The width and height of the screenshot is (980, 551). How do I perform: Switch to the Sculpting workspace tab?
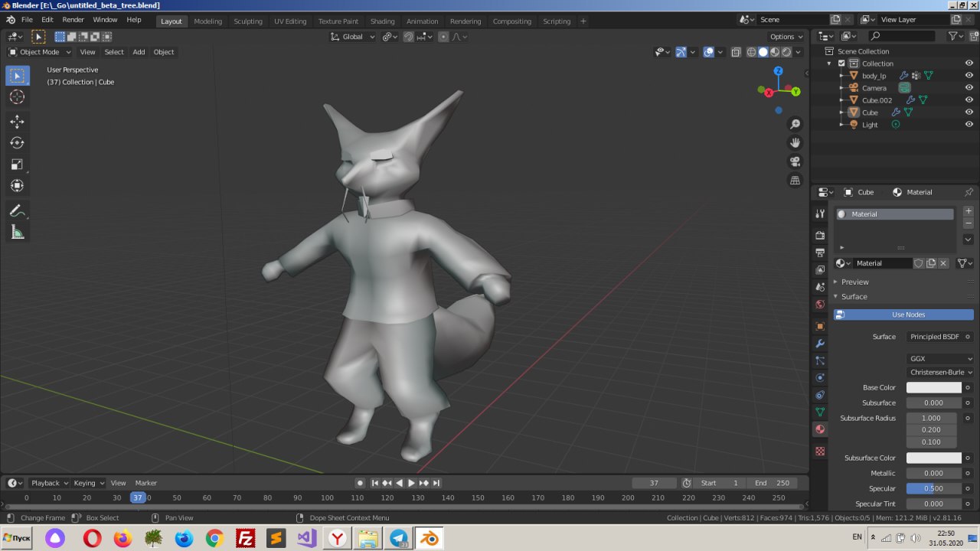click(247, 21)
